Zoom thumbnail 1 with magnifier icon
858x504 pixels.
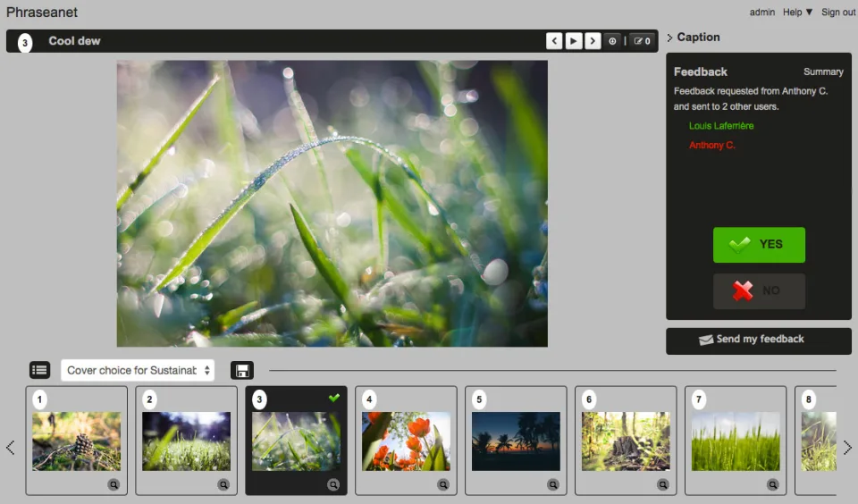pyautogui.click(x=114, y=484)
